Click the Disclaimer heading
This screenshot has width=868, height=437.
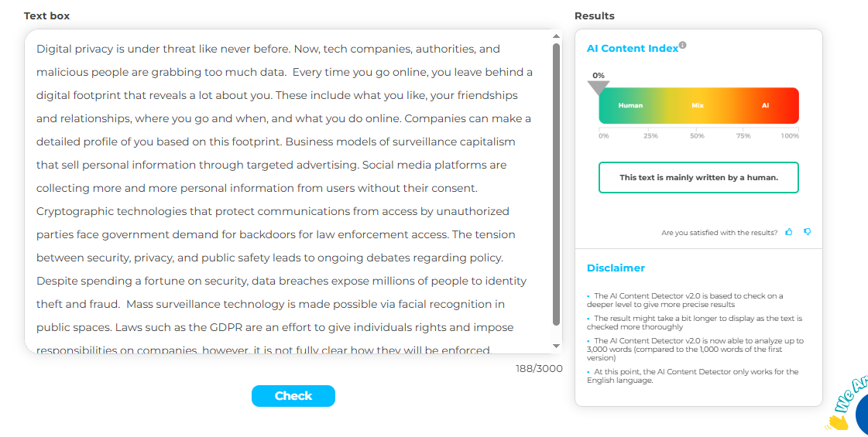616,268
